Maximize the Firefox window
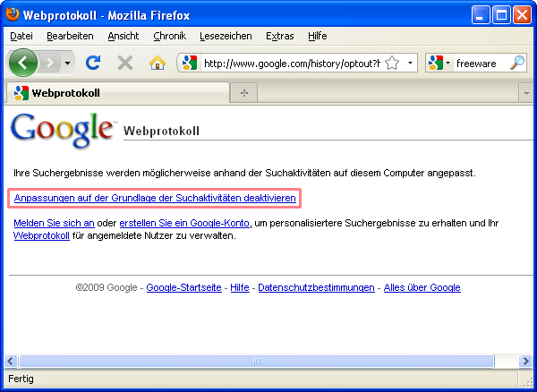This screenshot has height=392, width=537. [x=501, y=15]
